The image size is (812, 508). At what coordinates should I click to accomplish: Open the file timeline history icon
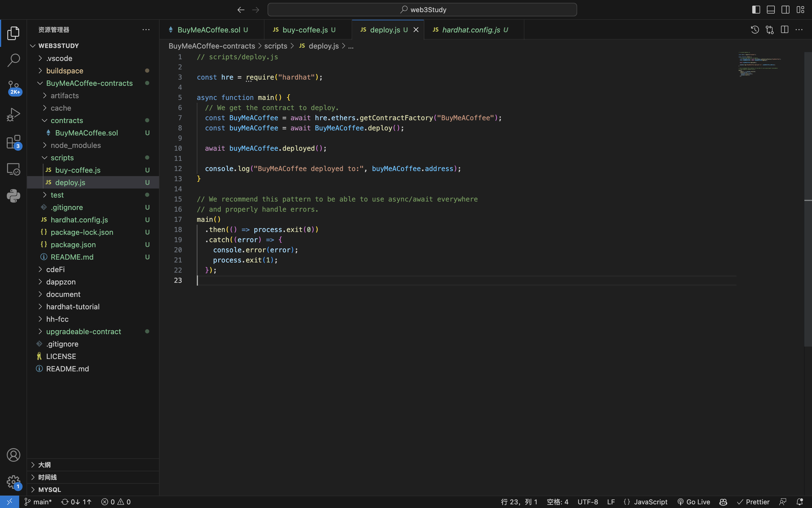click(755, 30)
